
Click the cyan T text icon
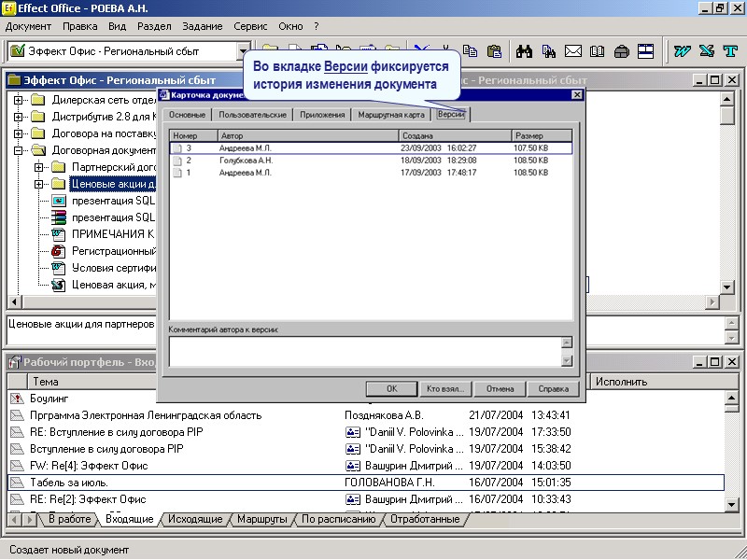point(730,51)
